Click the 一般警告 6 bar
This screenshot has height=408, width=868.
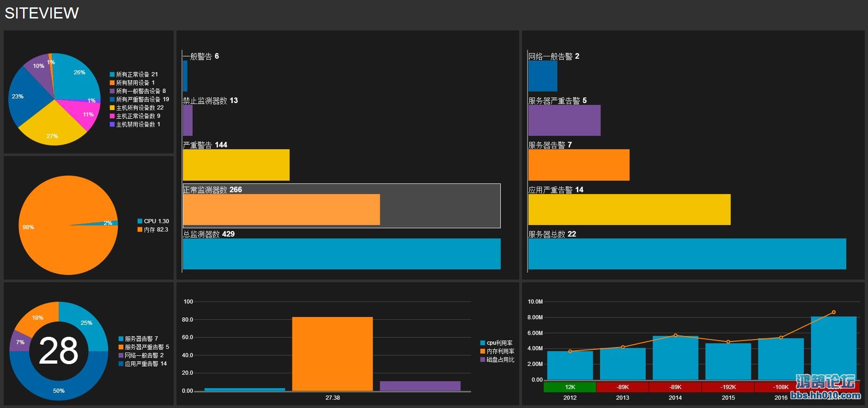pos(185,76)
